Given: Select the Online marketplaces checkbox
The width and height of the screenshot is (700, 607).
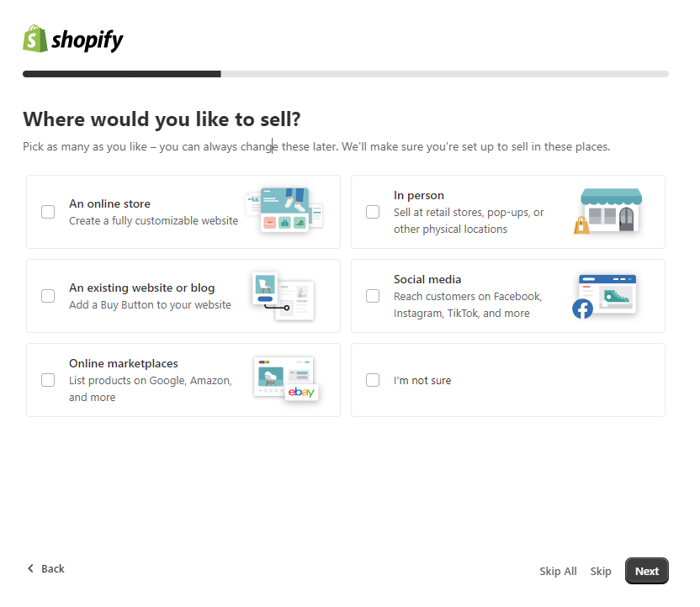Looking at the screenshot, I should pyautogui.click(x=48, y=380).
